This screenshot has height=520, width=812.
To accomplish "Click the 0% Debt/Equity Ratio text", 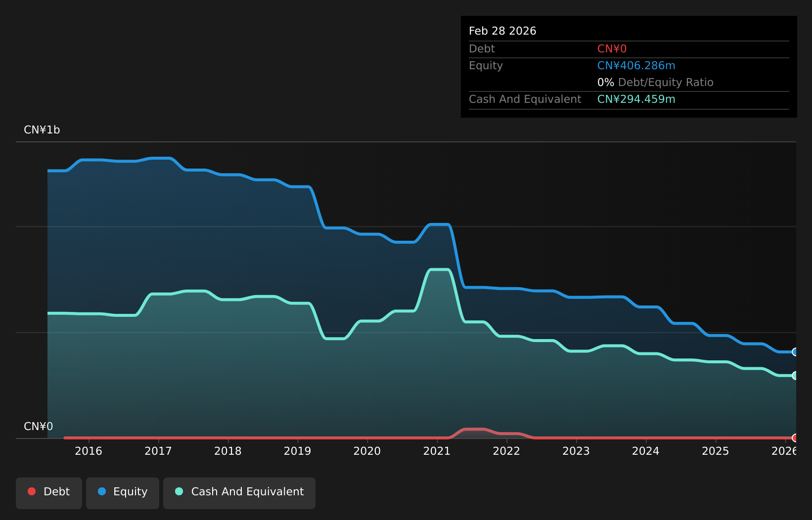I will click(655, 83).
